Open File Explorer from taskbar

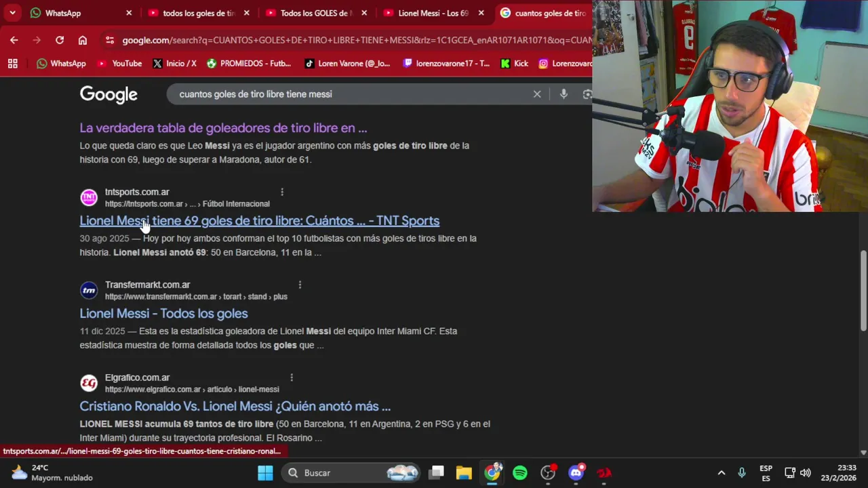(x=464, y=472)
